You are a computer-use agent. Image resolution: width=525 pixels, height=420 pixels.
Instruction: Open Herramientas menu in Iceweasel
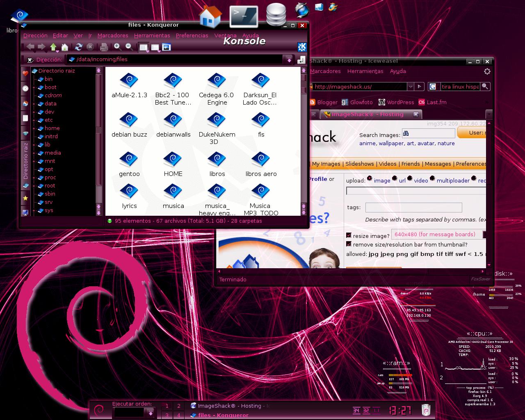[x=365, y=71]
